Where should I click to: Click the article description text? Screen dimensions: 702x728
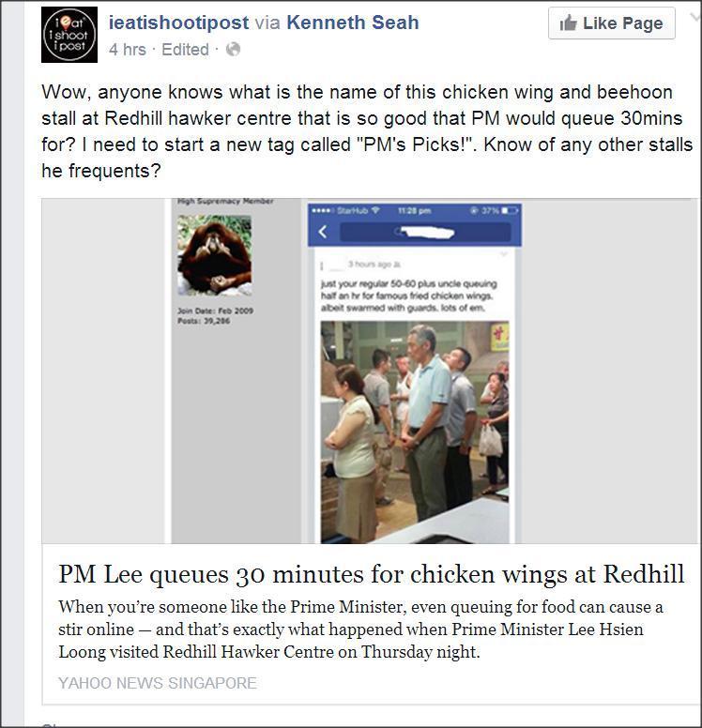pyautogui.click(x=360, y=629)
